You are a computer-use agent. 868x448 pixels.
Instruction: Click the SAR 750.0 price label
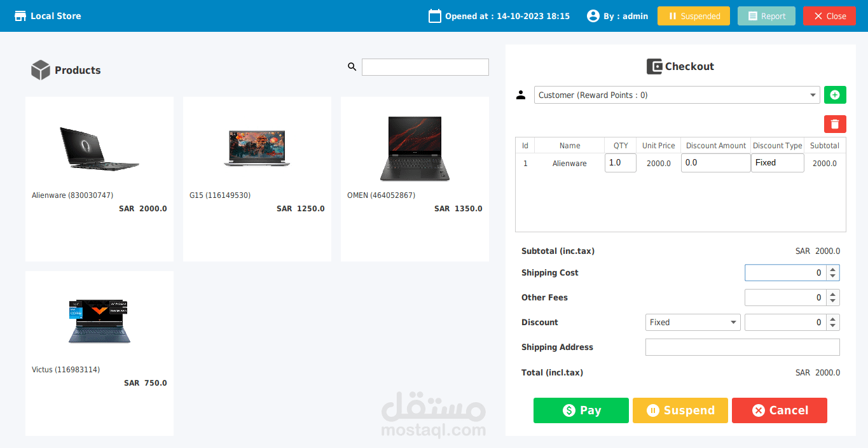click(x=146, y=383)
